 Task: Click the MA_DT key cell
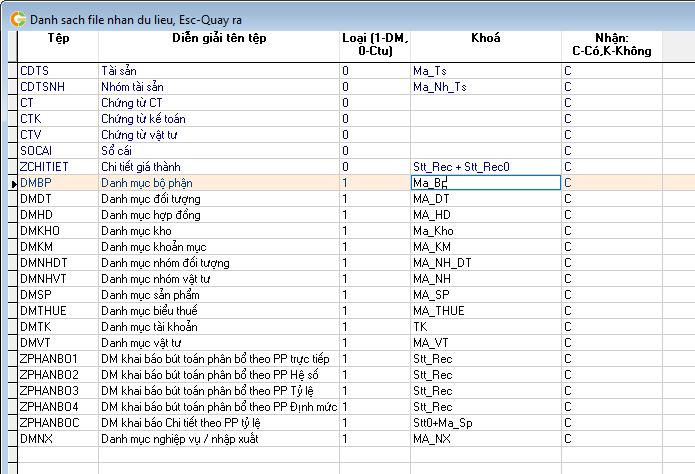coord(486,199)
